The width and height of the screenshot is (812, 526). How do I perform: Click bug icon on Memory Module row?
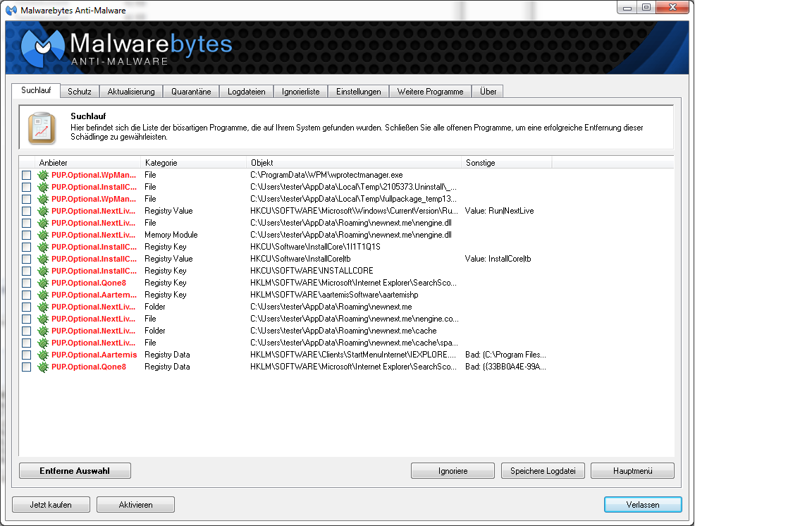click(43, 235)
